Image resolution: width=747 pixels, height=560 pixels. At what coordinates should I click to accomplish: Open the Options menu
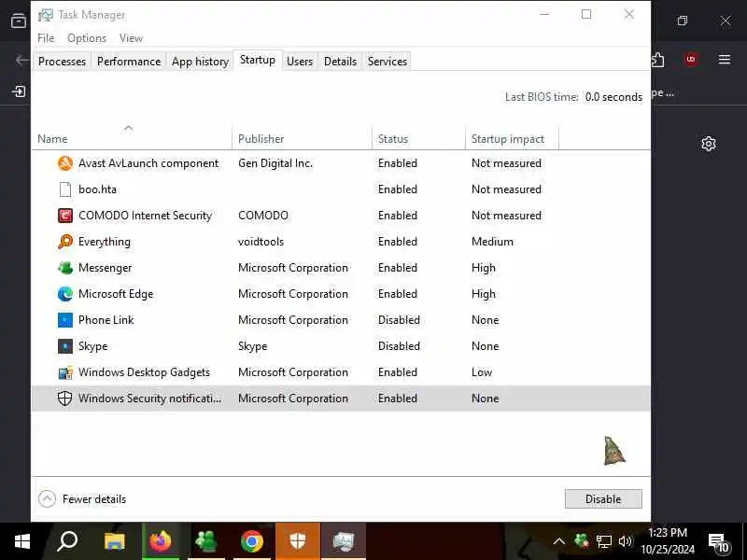point(87,38)
